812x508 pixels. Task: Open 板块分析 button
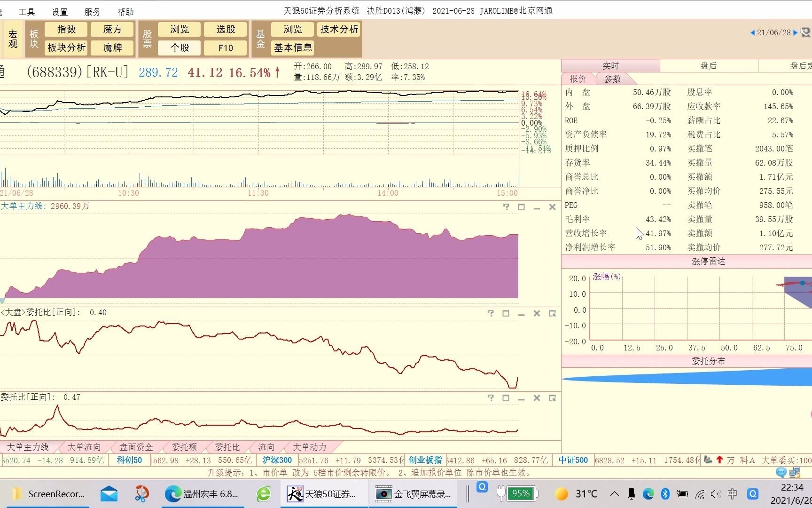click(66, 48)
